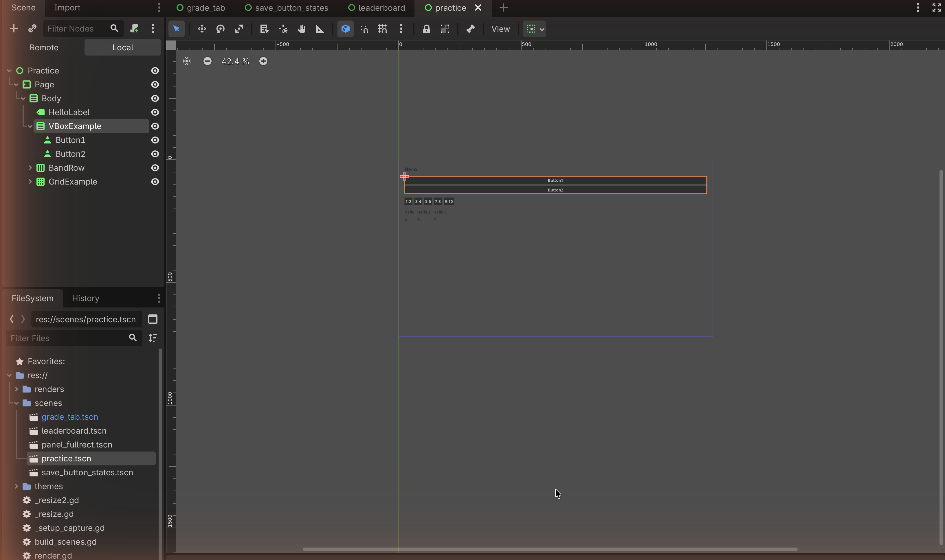Hide the BandRow node
Image resolution: width=945 pixels, height=560 pixels.
pos(155,168)
